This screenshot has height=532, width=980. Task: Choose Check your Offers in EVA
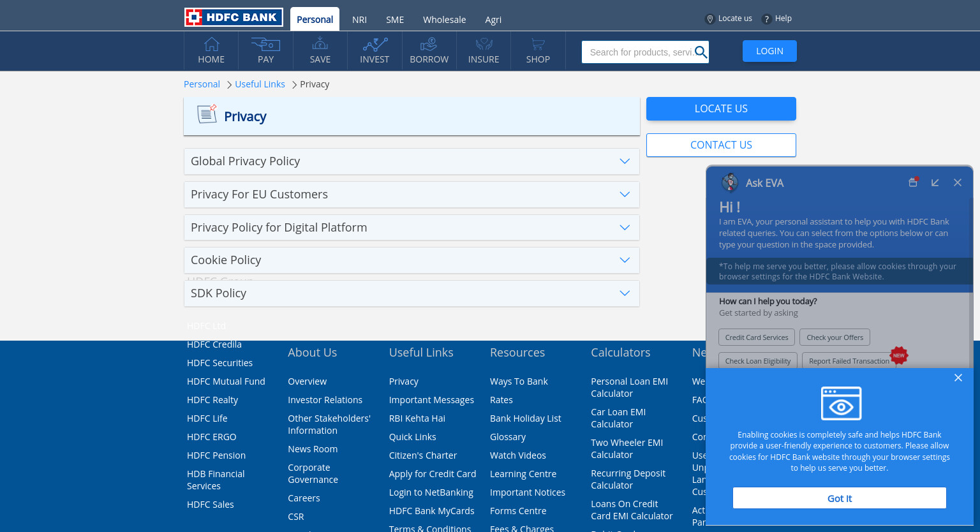tap(835, 337)
